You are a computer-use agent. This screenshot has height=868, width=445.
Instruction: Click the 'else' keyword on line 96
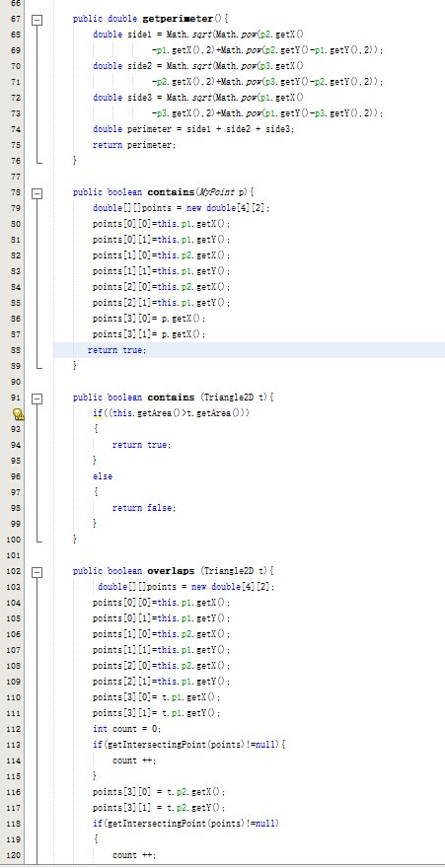(x=103, y=476)
